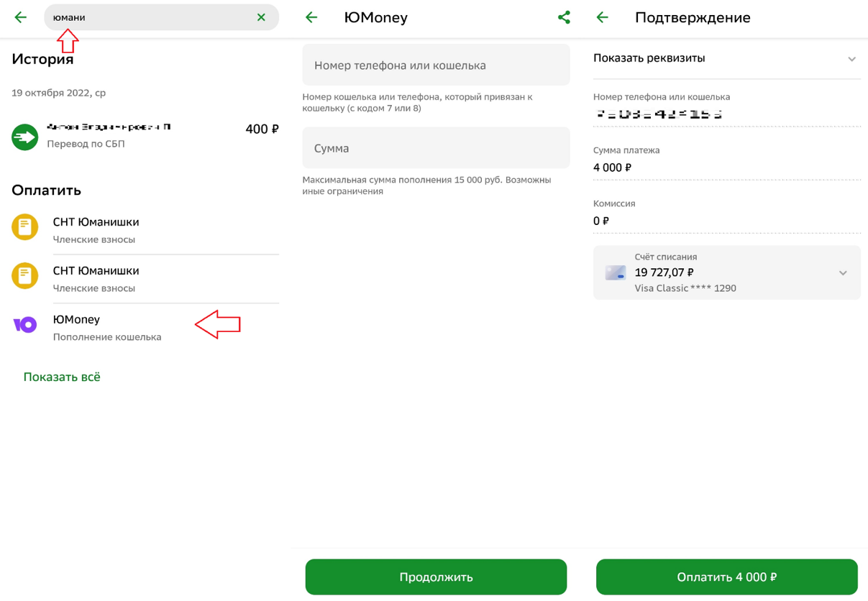Clear the search field text
This screenshot has height=601, width=868.
click(x=261, y=17)
